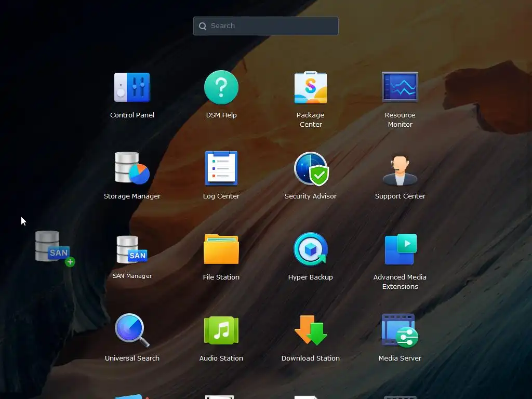Open SAN Manager icon in grid
532x399 pixels.
pos(132,250)
